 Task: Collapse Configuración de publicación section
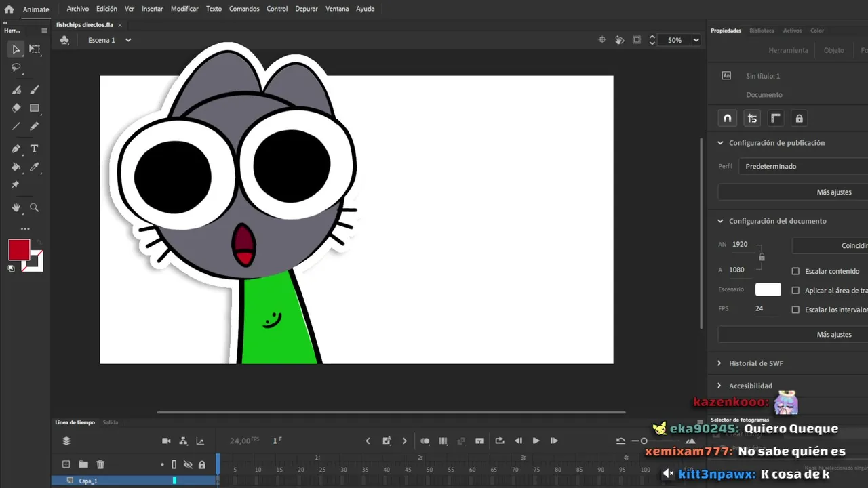(x=720, y=143)
